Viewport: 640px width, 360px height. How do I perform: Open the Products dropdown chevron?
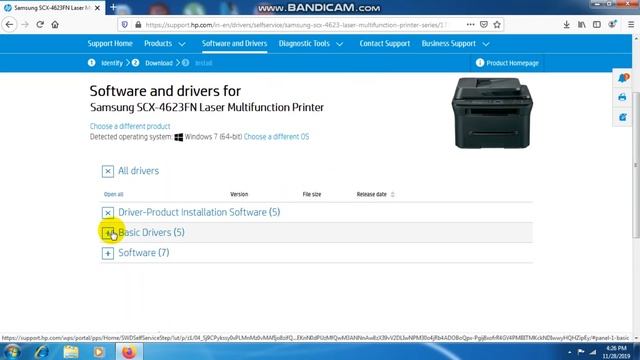point(182,44)
